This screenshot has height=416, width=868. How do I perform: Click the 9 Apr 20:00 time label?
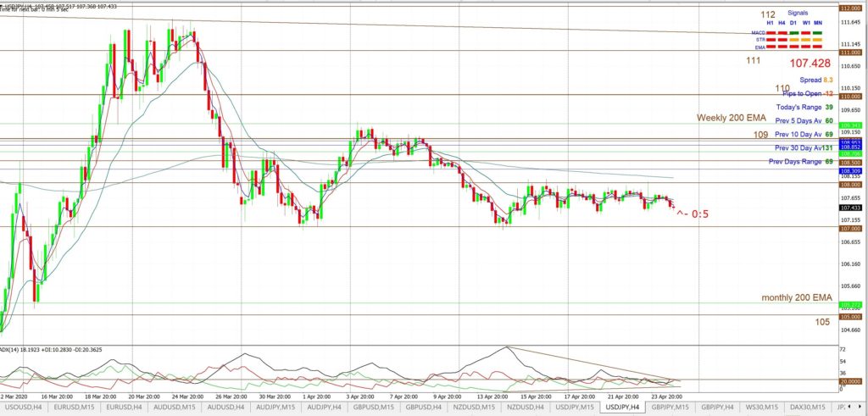pos(446,397)
